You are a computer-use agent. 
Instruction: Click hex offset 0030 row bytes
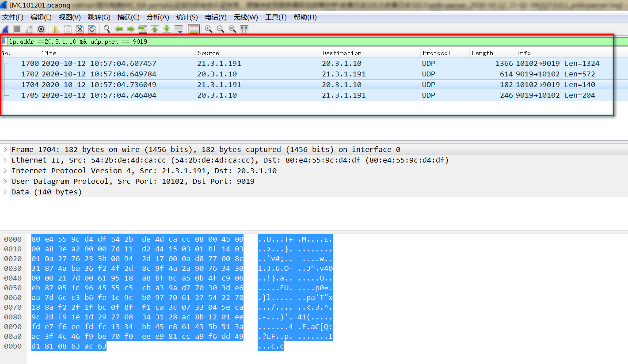tap(137, 269)
